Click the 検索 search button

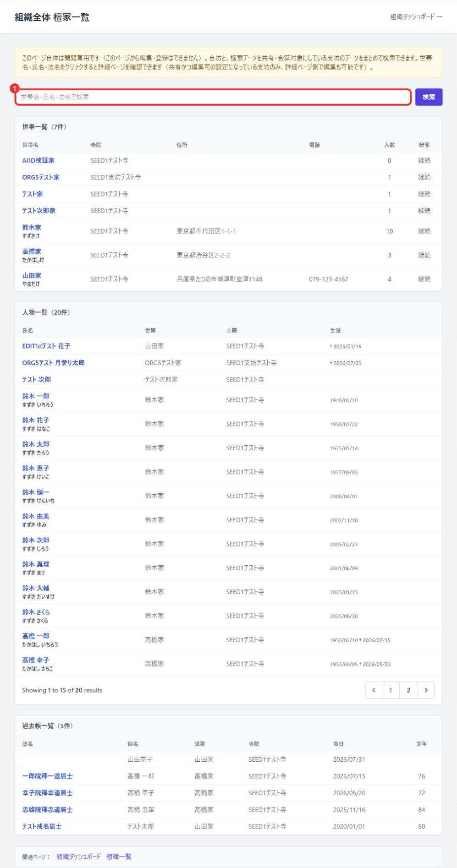coord(429,97)
